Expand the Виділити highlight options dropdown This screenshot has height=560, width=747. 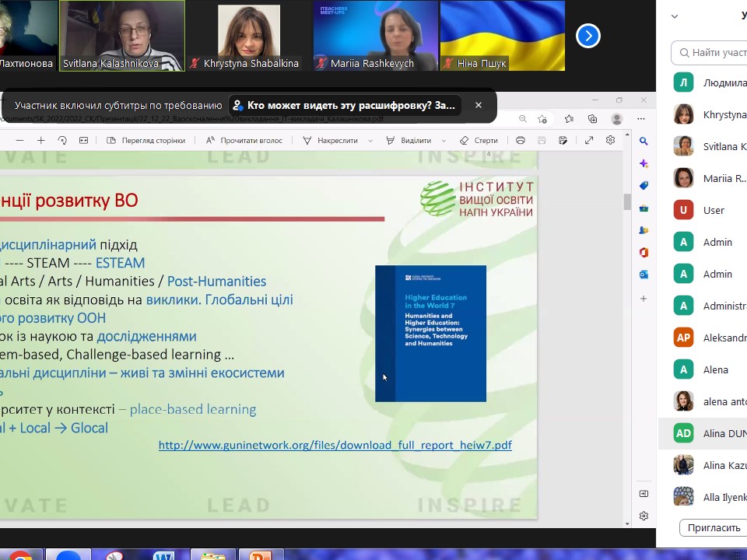444,141
